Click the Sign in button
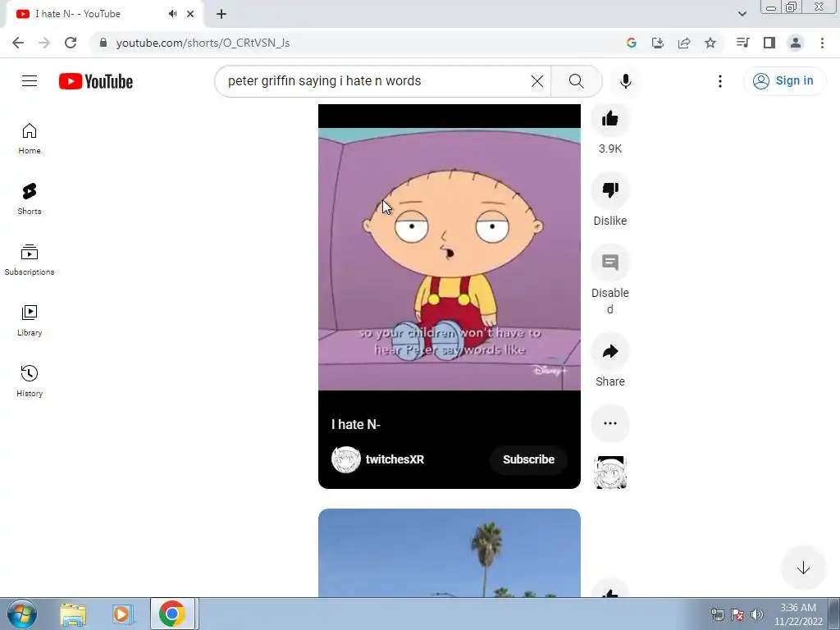This screenshot has height=630, width=840. tap(784, 81)
